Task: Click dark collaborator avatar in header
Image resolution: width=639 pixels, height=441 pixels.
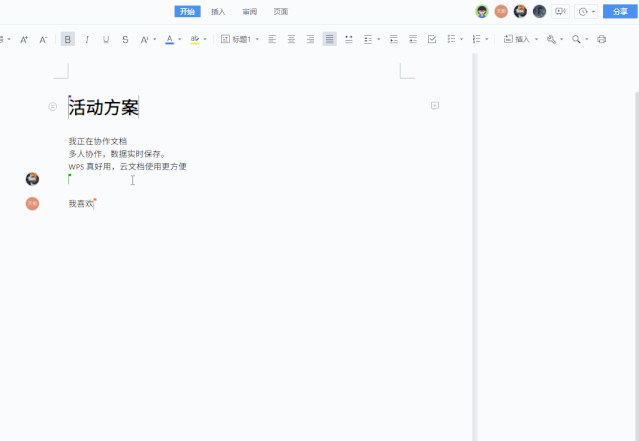Action: click(539, 11)
